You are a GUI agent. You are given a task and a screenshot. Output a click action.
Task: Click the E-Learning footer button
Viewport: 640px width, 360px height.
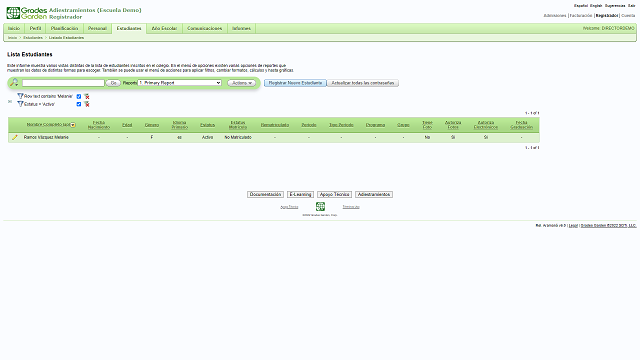point(300,194)
